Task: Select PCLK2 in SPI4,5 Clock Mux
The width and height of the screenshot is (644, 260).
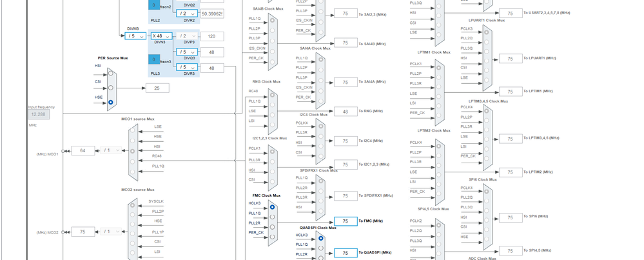Action: pos(440,225)
